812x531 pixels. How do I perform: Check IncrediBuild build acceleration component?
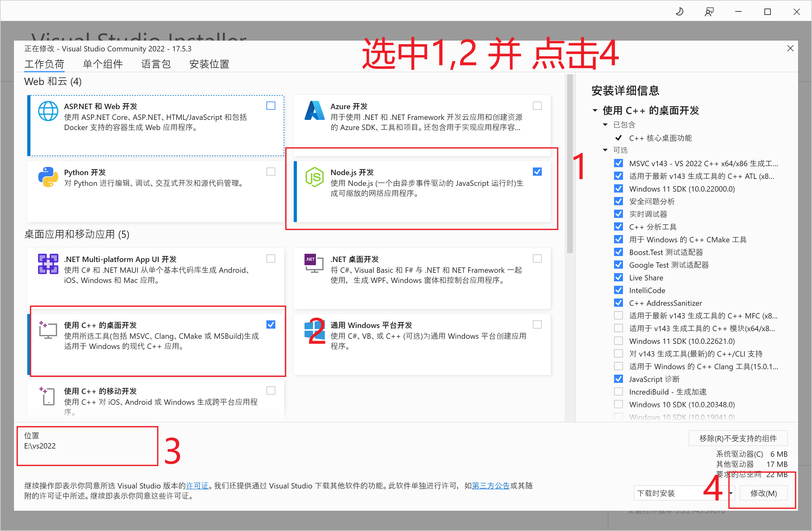click(x=618, y=391)
